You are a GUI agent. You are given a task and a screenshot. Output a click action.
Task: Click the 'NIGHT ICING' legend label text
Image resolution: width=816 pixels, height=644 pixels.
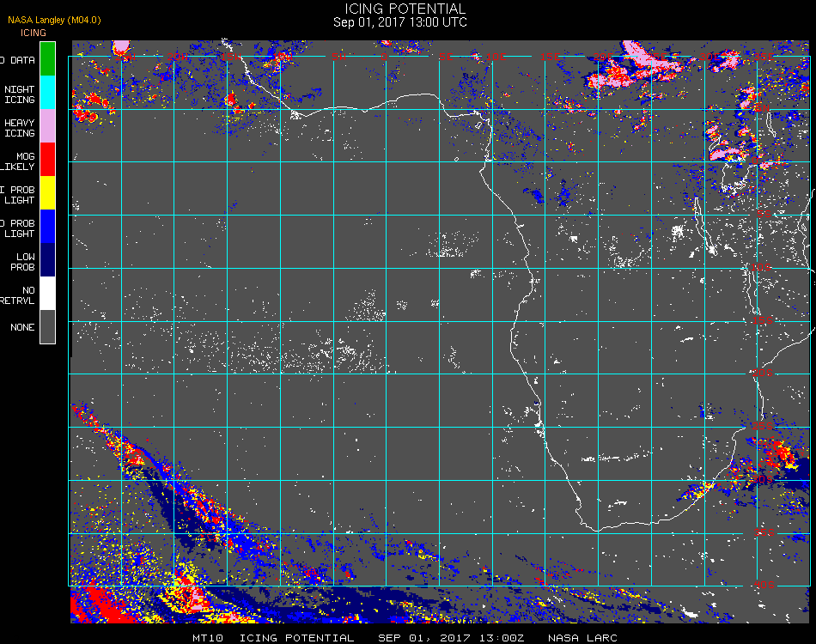coord(19,94)
